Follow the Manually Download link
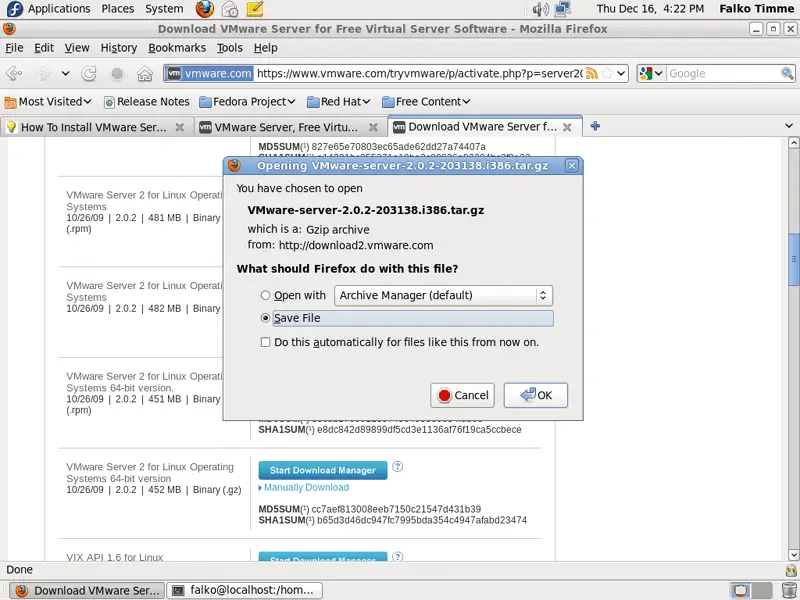Viewport: 800px width, 600px height. point(306,488)
